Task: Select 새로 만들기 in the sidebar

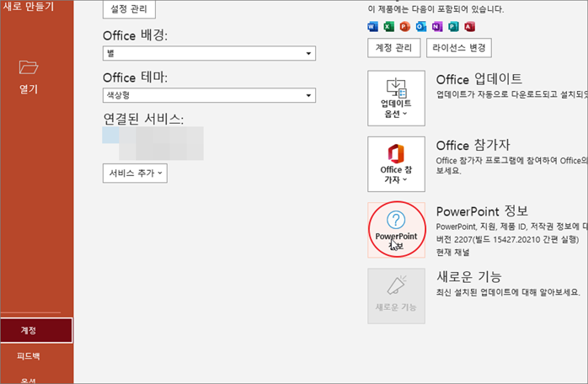Action: (29, 7)
